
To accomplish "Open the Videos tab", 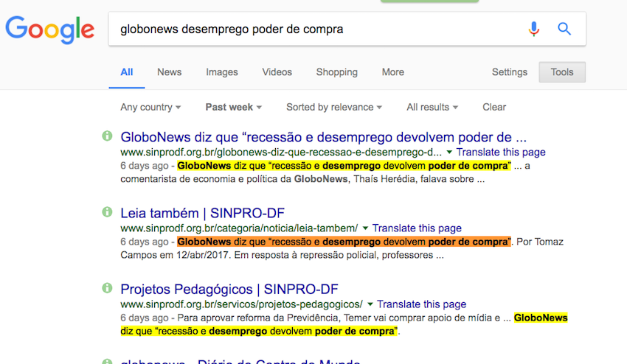I will [277, 72].
